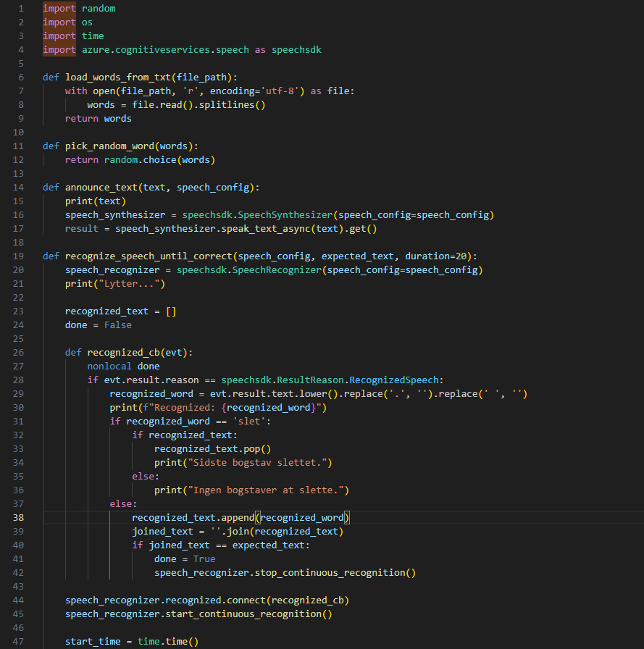This screenshot has height=649, width=644.
Task: Click 'return' keyword on line 9
Action: click(82, 118)
